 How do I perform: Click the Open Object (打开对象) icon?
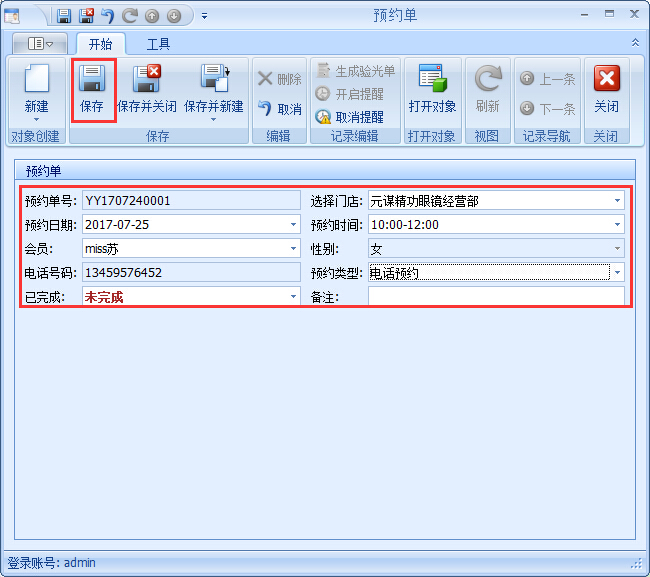432,80
